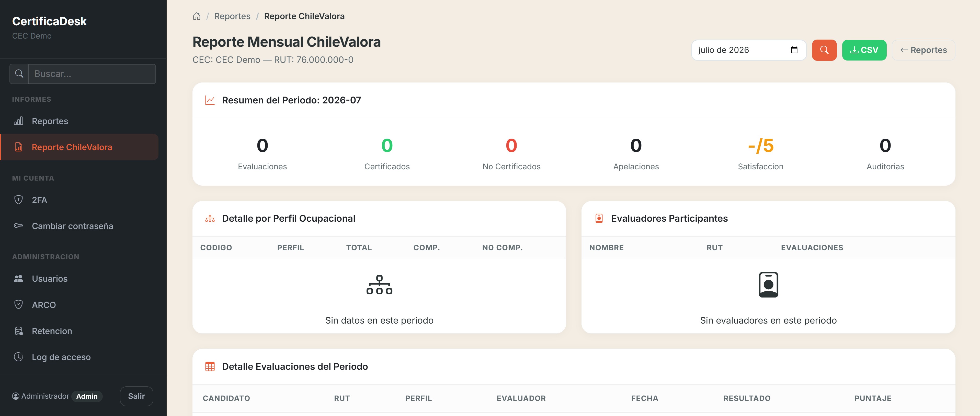Go back with the Reportes button
This screenshot has height=416, width=980.
click(923, 50)
